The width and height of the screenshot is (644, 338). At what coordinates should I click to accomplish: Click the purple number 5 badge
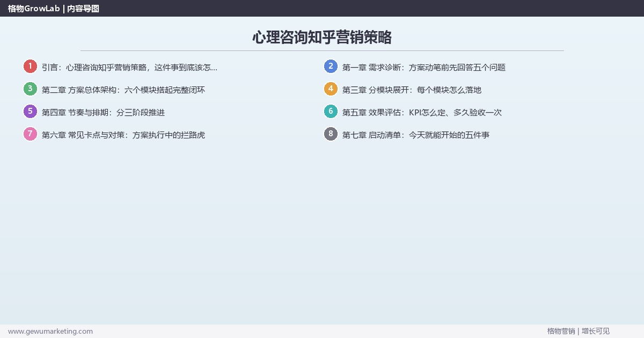30,112
